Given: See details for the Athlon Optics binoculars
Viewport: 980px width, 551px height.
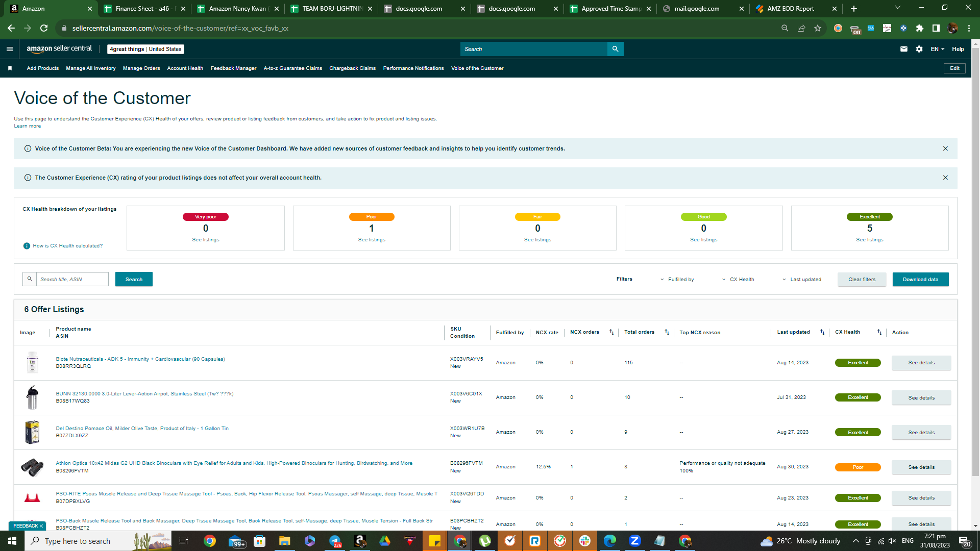Looking at the screenshot, I should click(x=921, y=467).
